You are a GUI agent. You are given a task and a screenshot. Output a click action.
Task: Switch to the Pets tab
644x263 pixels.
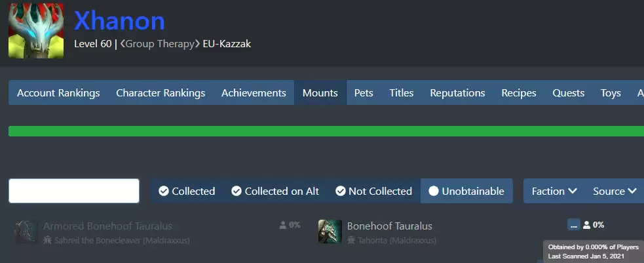point(364,92)
